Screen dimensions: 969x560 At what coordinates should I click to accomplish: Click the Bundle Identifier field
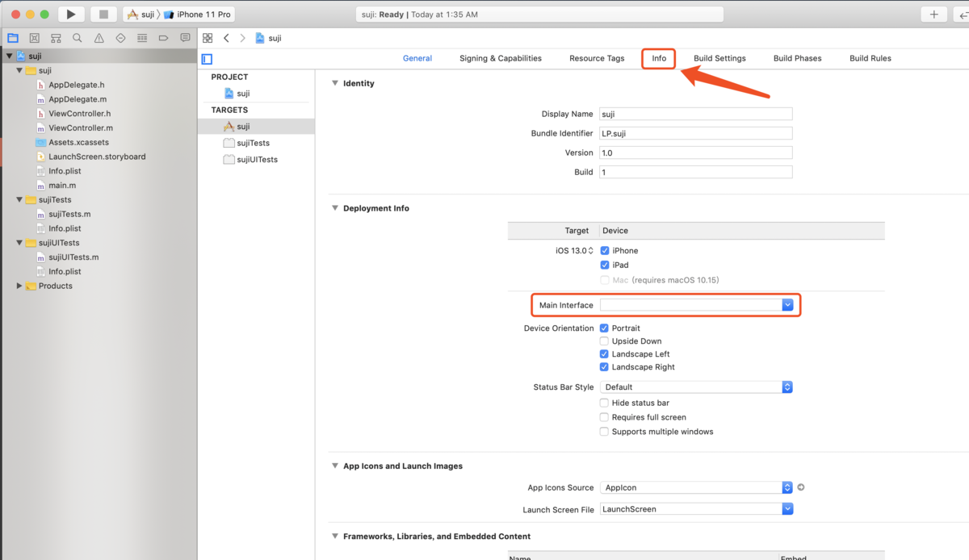[696, 133]
